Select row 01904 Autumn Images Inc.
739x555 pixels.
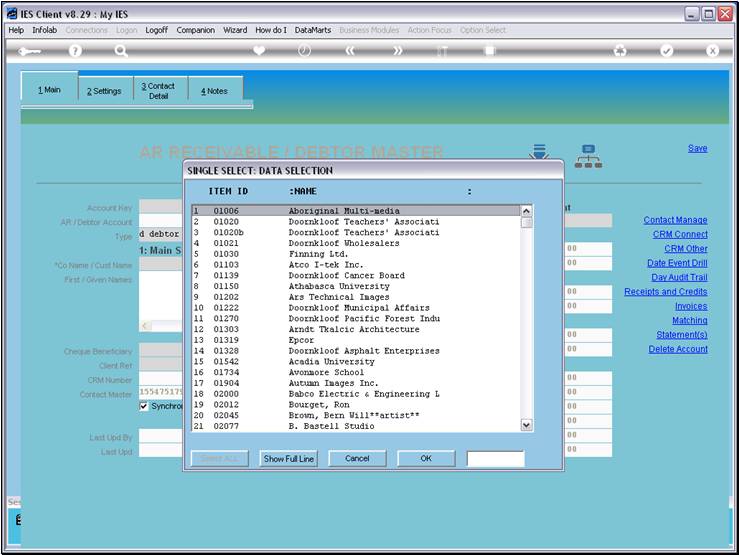coord(356,383)
